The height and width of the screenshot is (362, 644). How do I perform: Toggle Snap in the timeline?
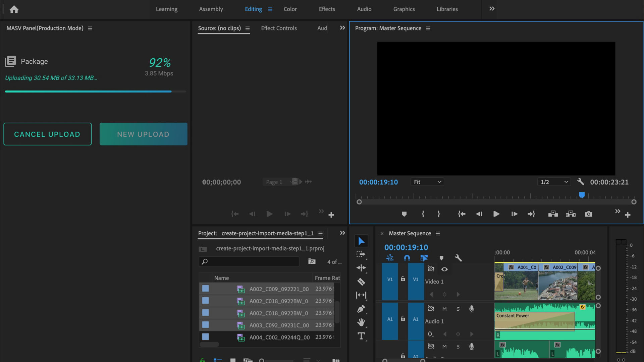point(407,258)
